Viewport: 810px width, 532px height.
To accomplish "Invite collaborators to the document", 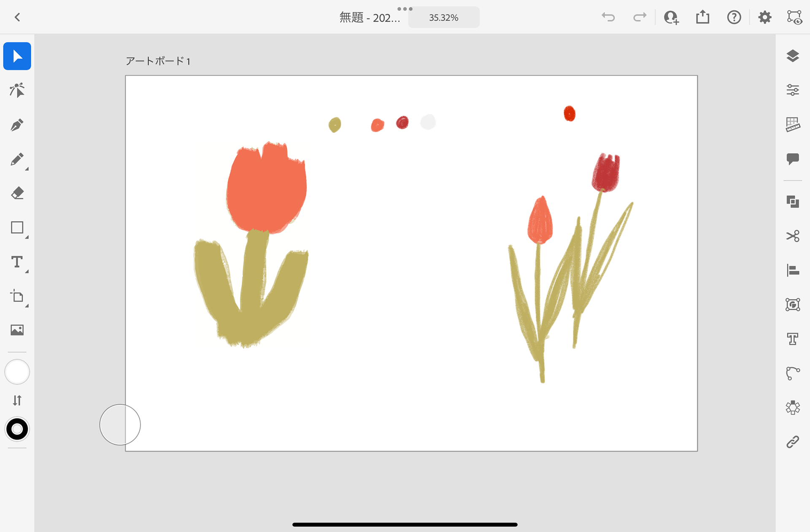I will [671, 17].
